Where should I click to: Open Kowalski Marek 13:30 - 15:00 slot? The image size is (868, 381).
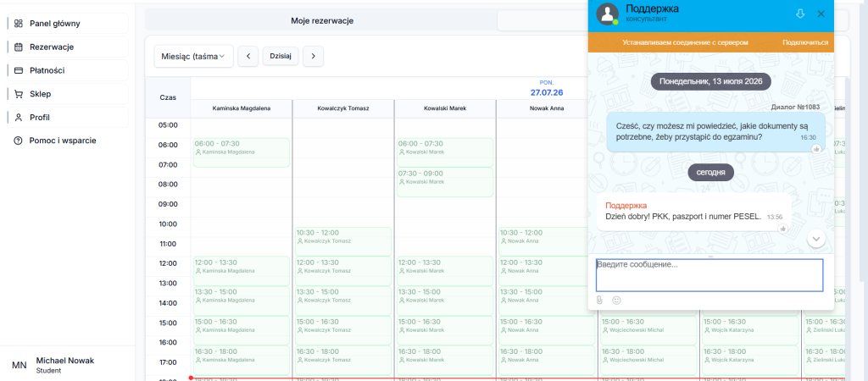point(445,301)
